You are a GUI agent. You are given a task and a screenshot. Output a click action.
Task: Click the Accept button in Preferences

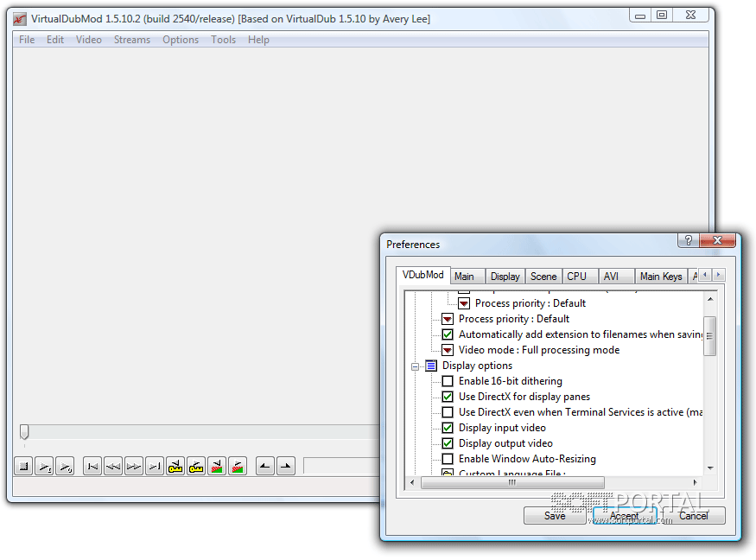pyautogui.click(x=625, y=516)
